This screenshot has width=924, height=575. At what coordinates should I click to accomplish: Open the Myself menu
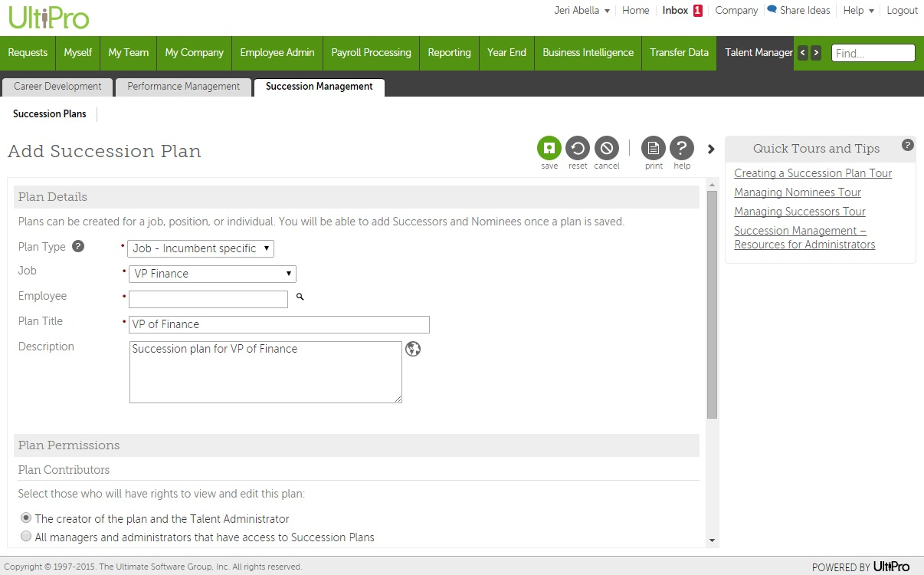[77, 53]
